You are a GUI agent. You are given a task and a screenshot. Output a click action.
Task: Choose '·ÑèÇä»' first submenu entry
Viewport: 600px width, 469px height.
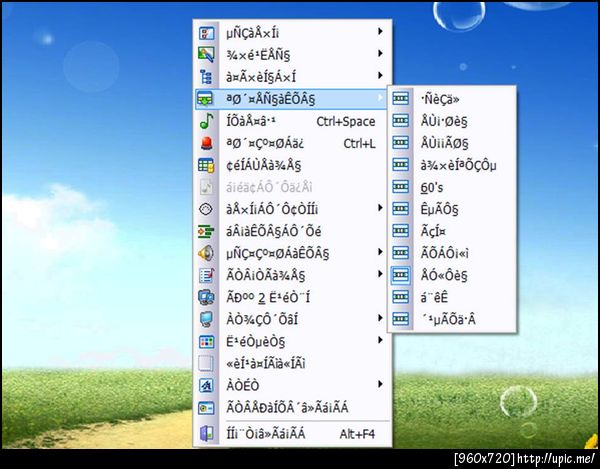click(440, 99)
